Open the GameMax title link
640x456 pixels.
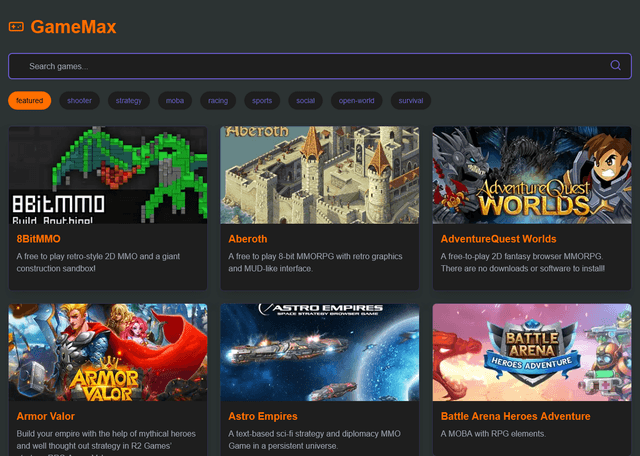[x=73, y=27]
